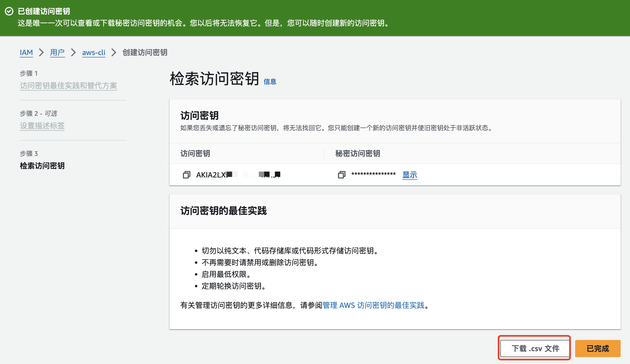
Task: Show the secret access key via 显示
Action: pos(409,175)
